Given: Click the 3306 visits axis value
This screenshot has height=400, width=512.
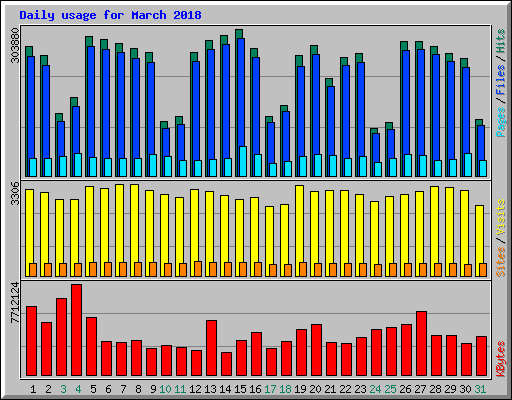Looking at the screenshot, I should point(15,193).
